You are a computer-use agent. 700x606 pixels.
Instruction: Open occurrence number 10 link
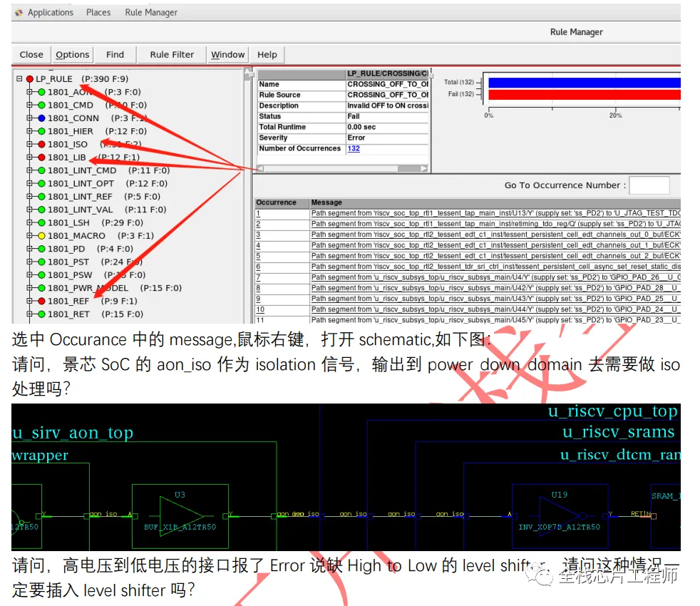[260, 309]
